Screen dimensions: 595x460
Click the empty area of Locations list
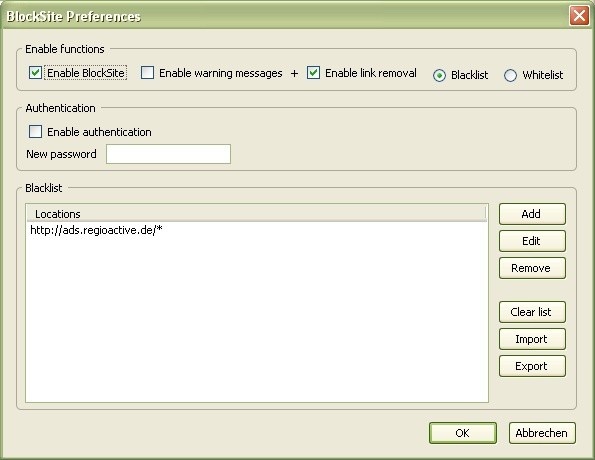(x=257, y=319)
